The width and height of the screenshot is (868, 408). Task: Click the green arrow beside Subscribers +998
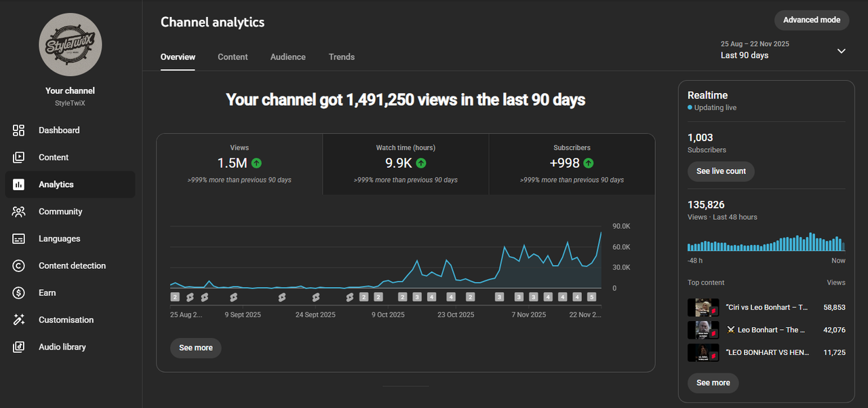[588, 163]
